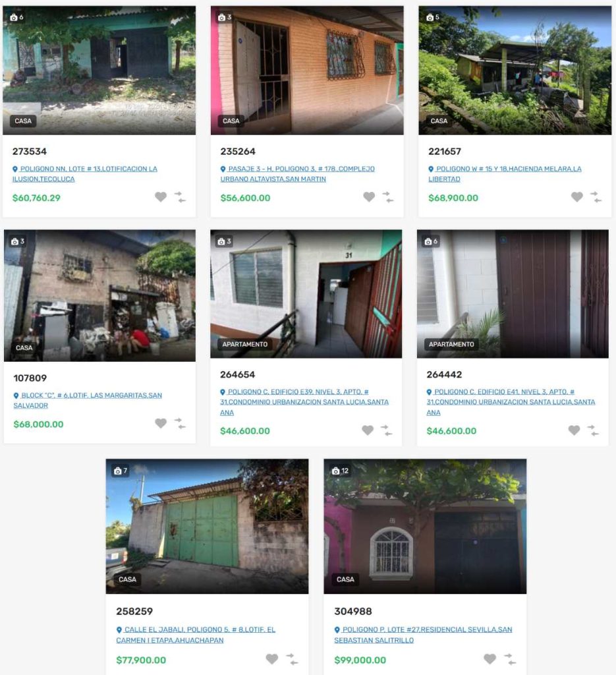Heart the $77,900.00 house 258259

[x=272, y=659]
